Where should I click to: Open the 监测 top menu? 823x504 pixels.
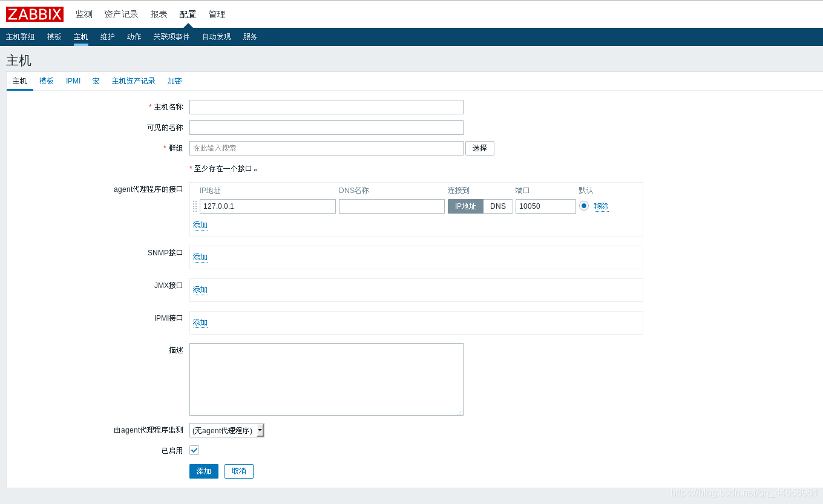(84, 14)
